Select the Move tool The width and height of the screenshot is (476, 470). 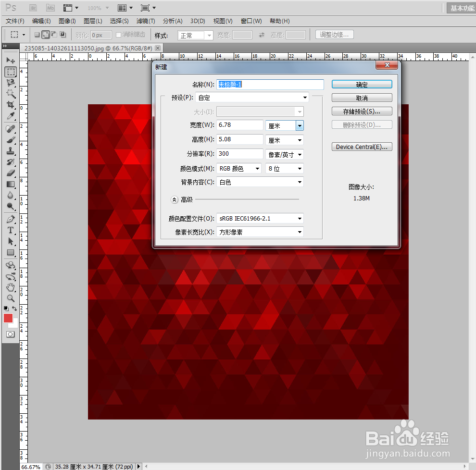pyautogui.click(x=11, y=61)
